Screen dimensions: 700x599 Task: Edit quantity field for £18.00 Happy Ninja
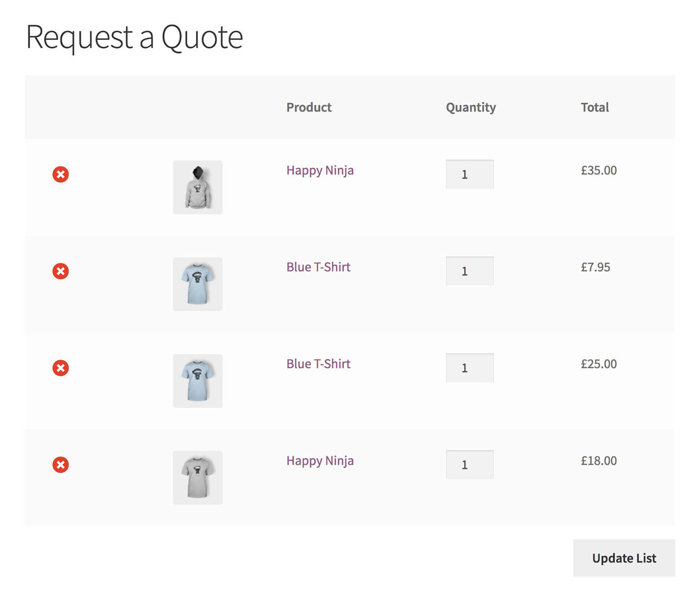[x=470, y=465]
